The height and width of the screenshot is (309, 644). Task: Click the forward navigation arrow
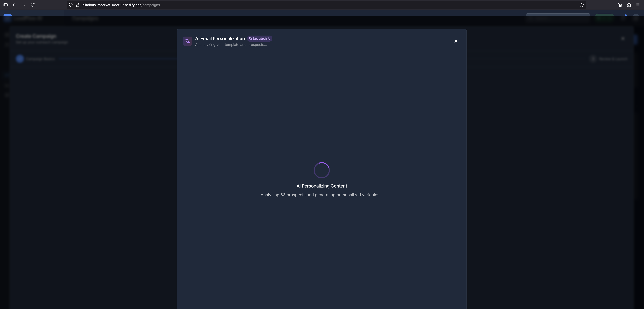click(24, 5)
